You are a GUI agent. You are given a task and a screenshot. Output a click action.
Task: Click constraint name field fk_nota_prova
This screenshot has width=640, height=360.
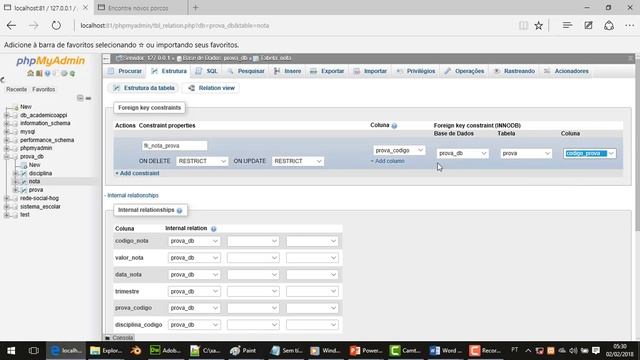click(174, 146)
